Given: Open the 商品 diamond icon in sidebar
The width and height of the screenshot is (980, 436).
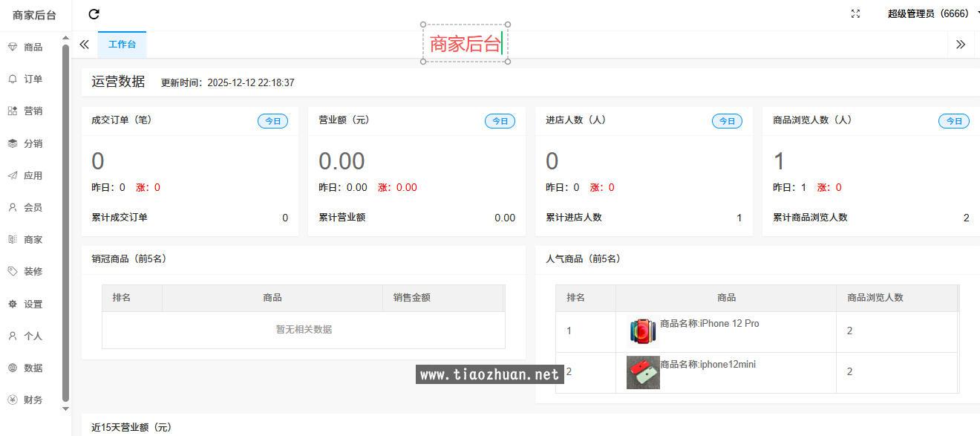Looking at the screenshot, I should 13,47.
